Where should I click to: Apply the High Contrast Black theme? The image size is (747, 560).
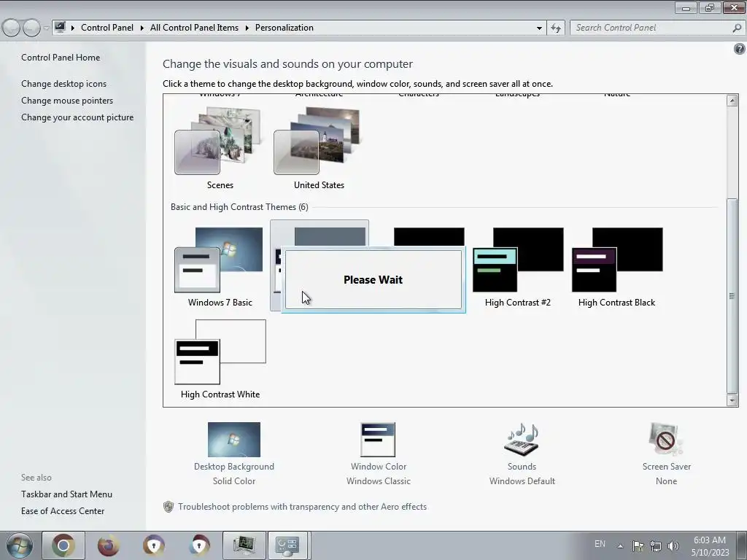616,267
